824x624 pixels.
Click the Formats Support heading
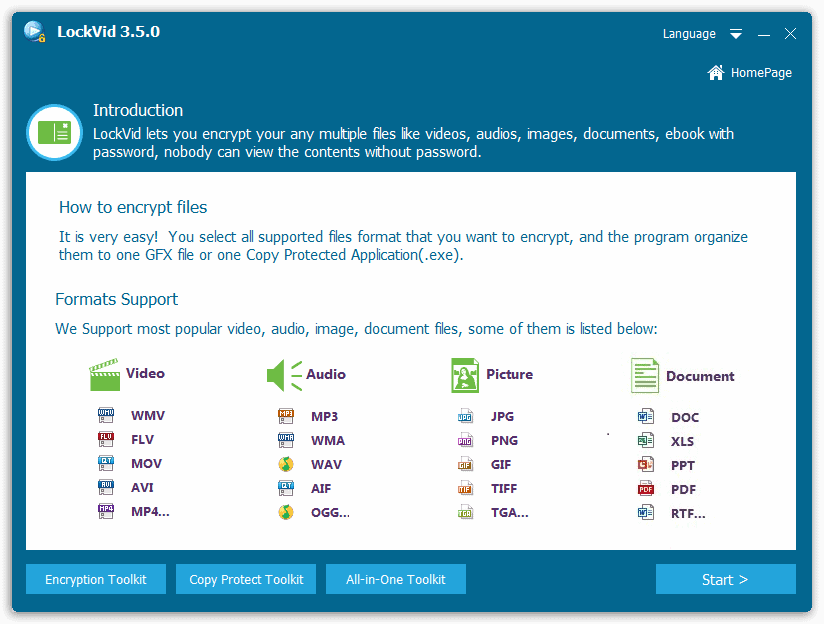tap(117, 300)
